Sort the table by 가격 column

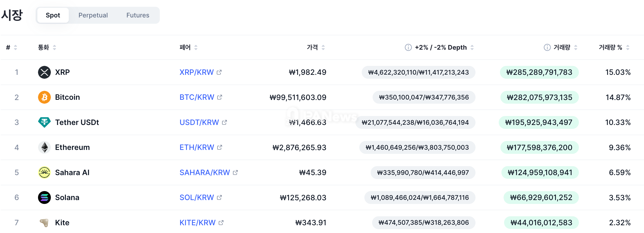[x=323, y=47]
